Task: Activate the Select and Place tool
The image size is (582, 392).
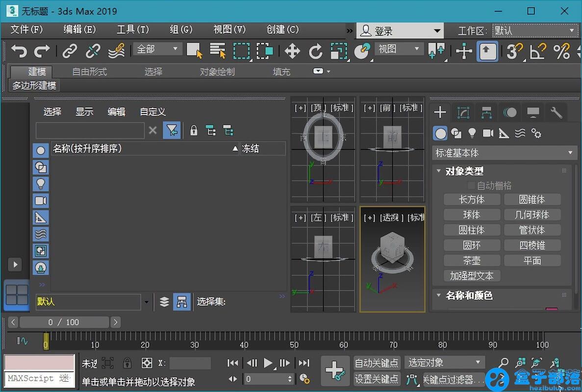Action: pos(362,51)
